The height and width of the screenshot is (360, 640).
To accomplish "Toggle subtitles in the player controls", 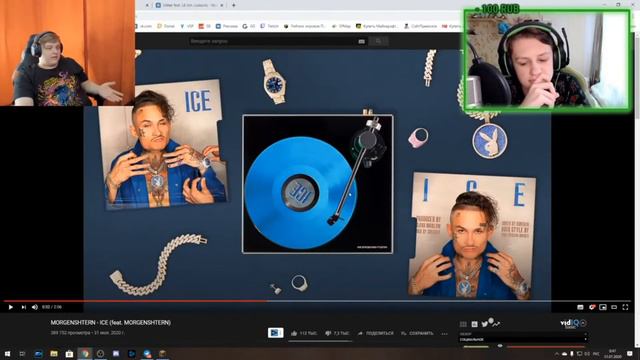I will tap(580, 307).
